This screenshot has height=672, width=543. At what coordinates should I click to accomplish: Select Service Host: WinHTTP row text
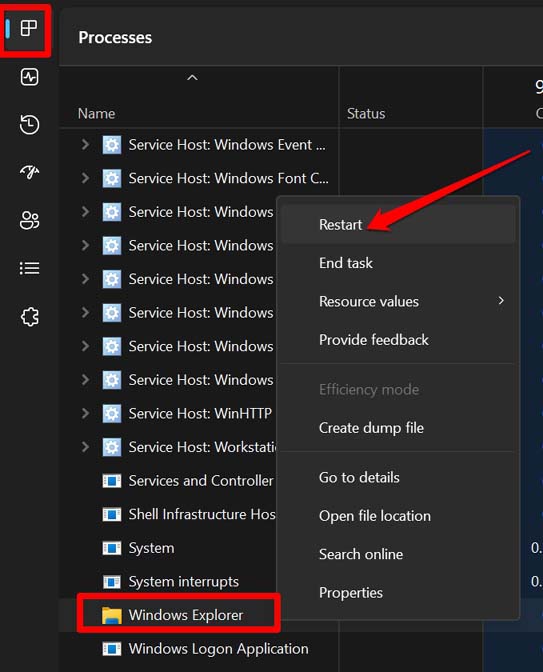200,414
